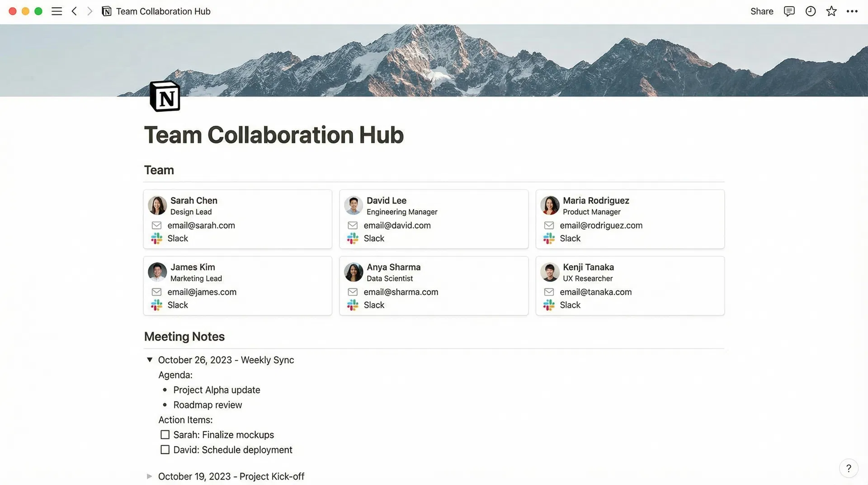The width and height of the screenshot is (868, 485).
Task: Open page history via clock icon
Action: [810, 11]
